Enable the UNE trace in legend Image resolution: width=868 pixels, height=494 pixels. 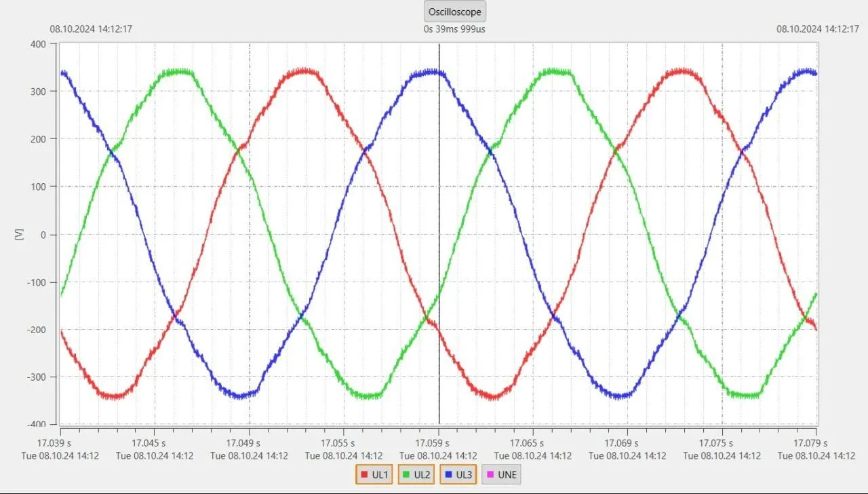[501, 475]
